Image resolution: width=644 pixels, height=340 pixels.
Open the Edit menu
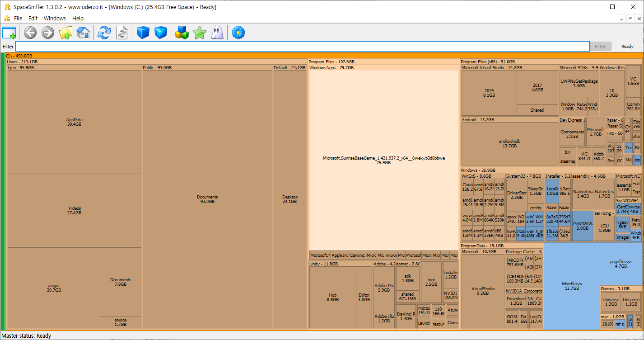point(33,19)
